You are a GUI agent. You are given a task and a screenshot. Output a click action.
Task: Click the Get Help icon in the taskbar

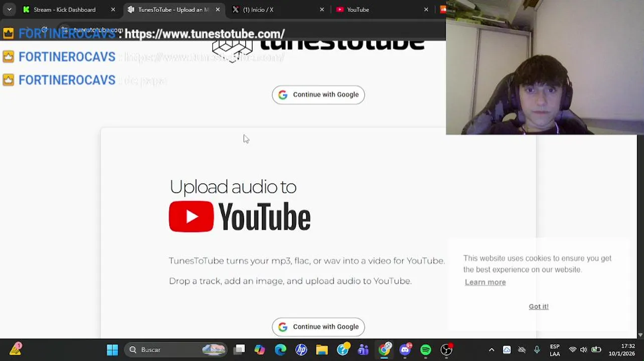pos(343,349)
